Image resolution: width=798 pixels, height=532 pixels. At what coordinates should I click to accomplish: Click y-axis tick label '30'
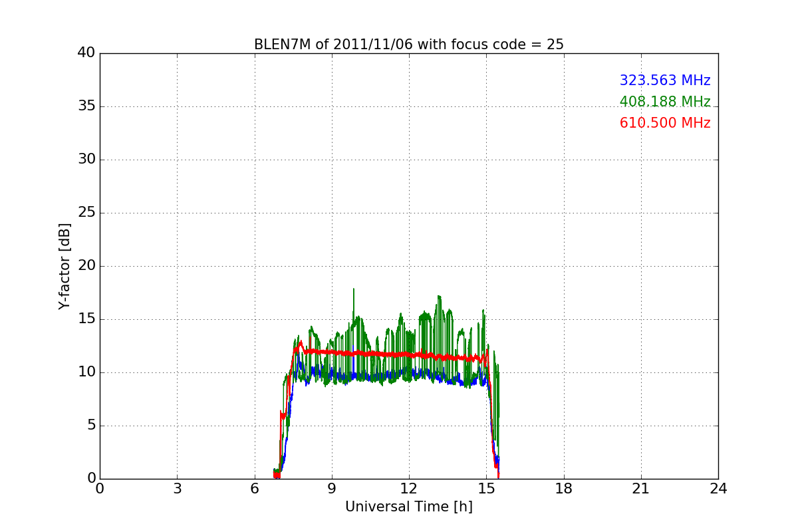[86, 160]
